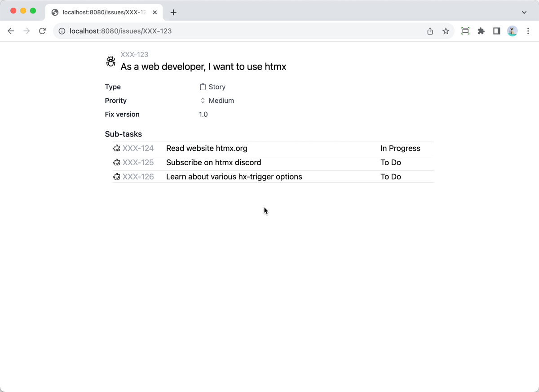Open a new browser tab

point(173,12)
